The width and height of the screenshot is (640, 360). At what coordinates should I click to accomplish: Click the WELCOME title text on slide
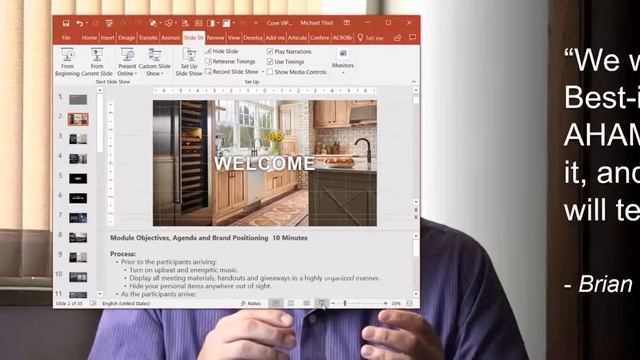[x=264, y=163]
